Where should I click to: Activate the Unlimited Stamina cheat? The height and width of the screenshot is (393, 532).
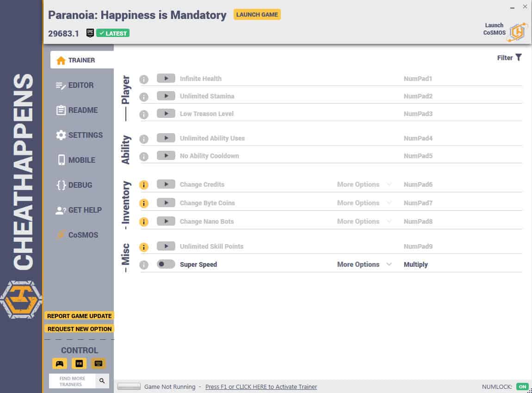[x=166, y=96]
